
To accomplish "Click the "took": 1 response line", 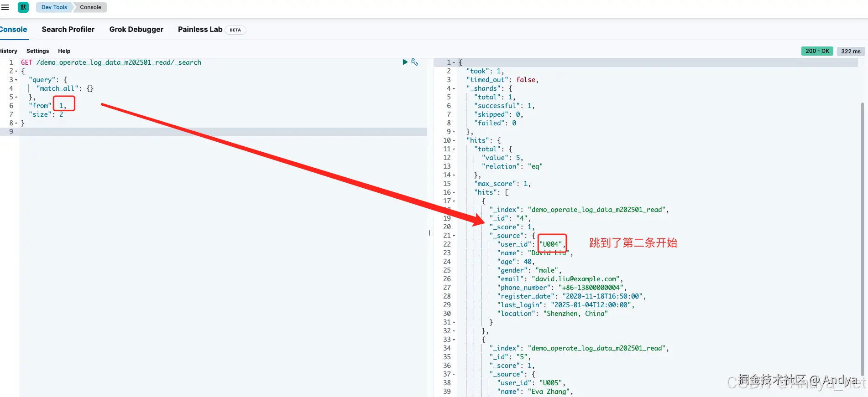I will (485, 71).
